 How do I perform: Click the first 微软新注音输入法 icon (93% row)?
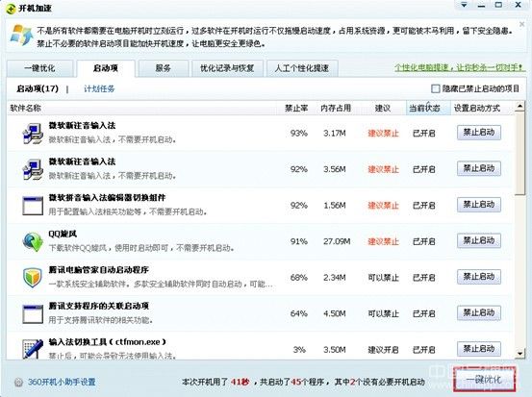point(33,134)
